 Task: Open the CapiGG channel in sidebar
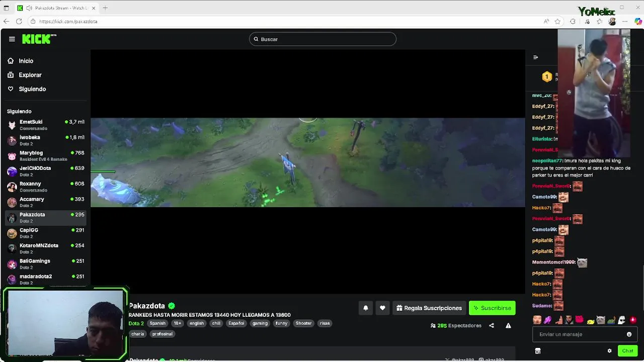point(45,233)
